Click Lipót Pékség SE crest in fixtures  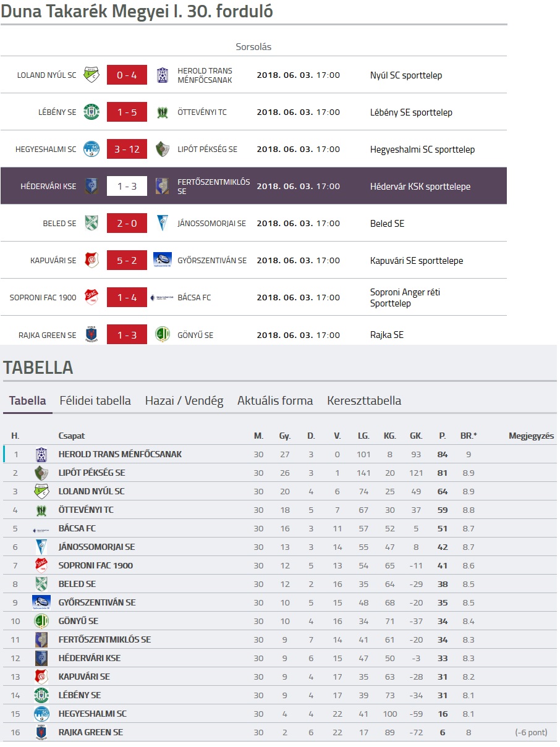click(x=163, y=149)
